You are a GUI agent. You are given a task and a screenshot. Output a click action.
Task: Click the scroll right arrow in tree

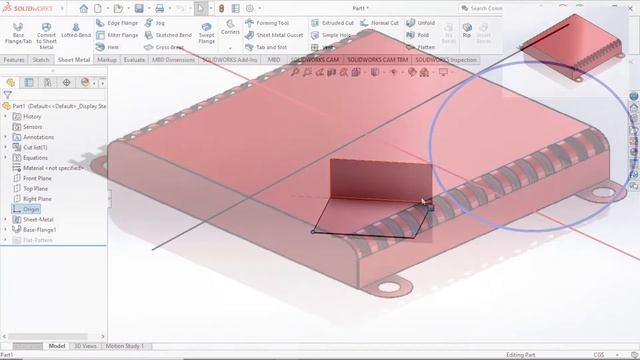[102, 336]
